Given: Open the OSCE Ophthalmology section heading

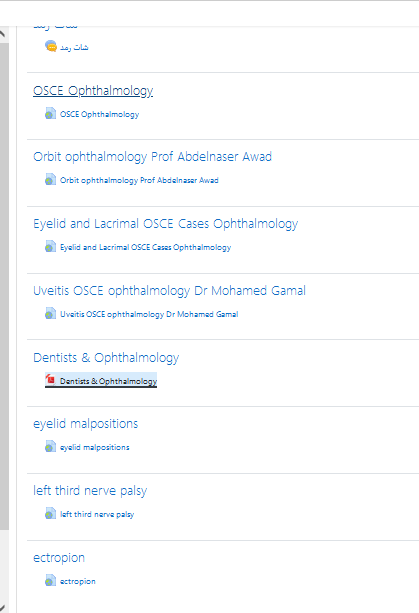Looking at the screenshot, I should pyautogui.click(x=93, y=91).
